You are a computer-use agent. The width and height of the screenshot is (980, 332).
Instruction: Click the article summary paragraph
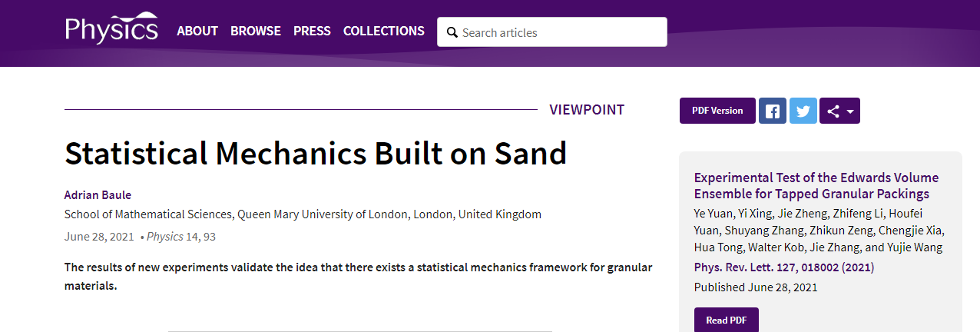358,276
